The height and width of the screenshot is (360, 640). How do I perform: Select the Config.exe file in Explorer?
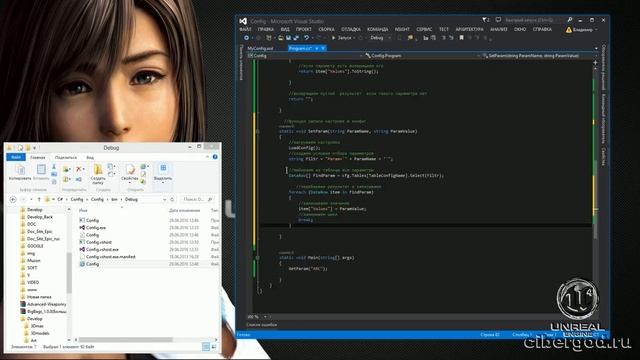(96, 228)
